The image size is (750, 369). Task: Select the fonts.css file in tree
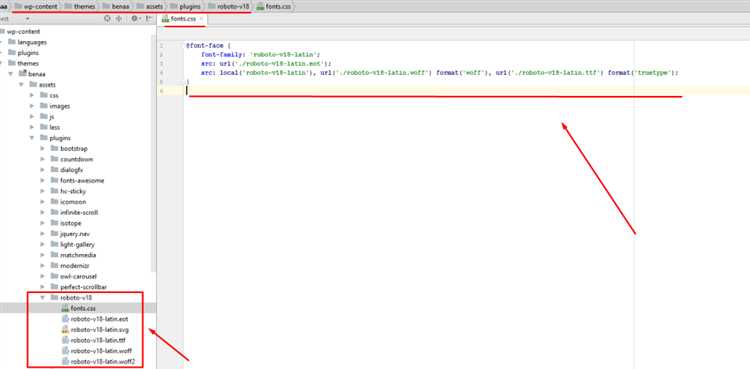pyautogui.click(x=83, y=308)
